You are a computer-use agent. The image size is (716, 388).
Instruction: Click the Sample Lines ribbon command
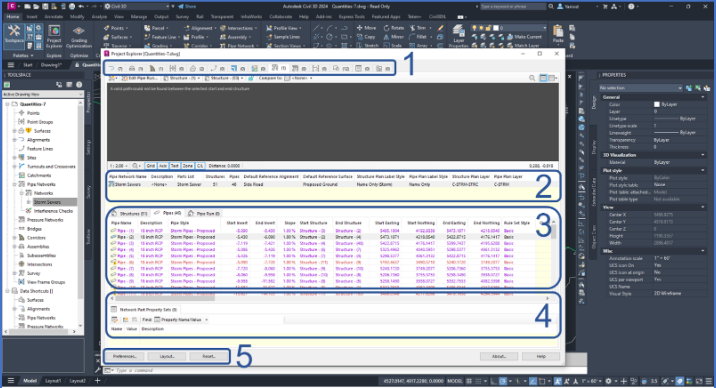click(283, 37)
